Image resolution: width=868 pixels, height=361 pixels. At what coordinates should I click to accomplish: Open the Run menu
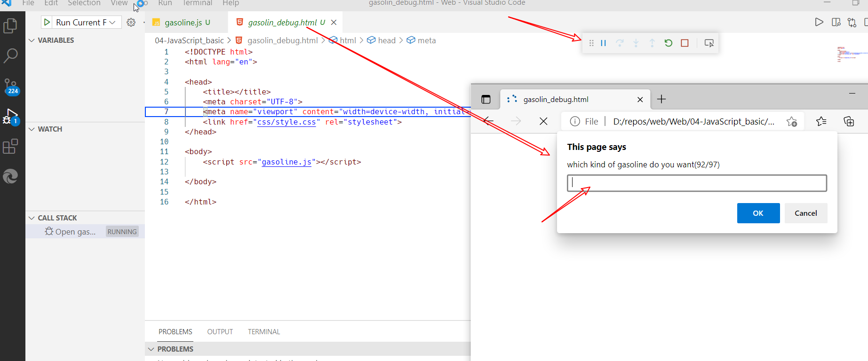click(x=165, y=3)
